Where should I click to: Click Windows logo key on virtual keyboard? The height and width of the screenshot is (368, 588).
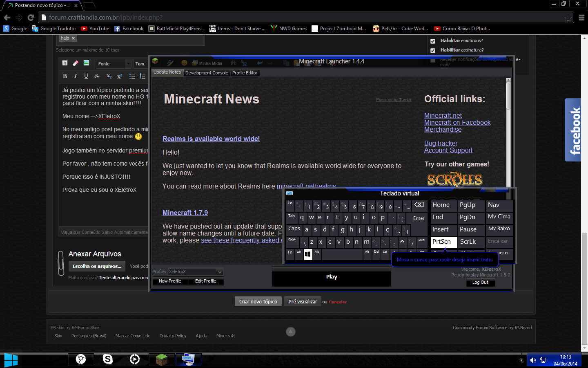[x=308, y=254]
